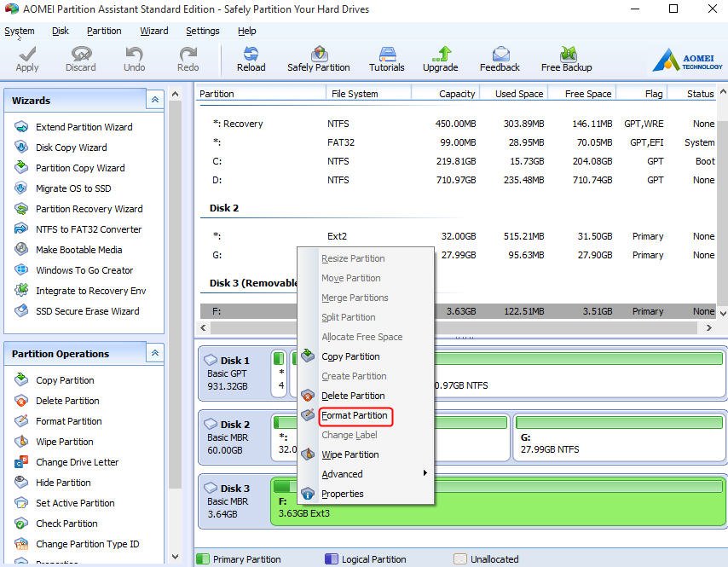The height and width of the screenshot is (567, 728).
Task: Open the Partition Recovery Wizard
Action: [x=90, y=209]
